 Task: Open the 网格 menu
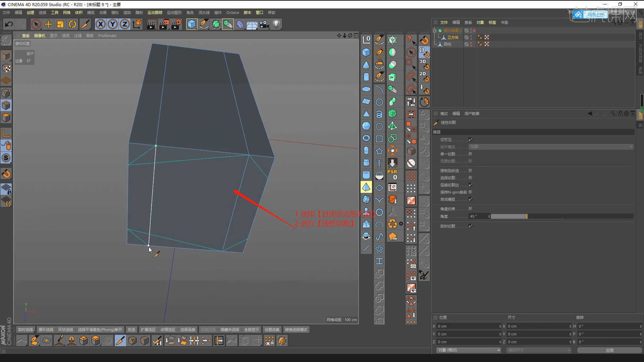(67, 12)
